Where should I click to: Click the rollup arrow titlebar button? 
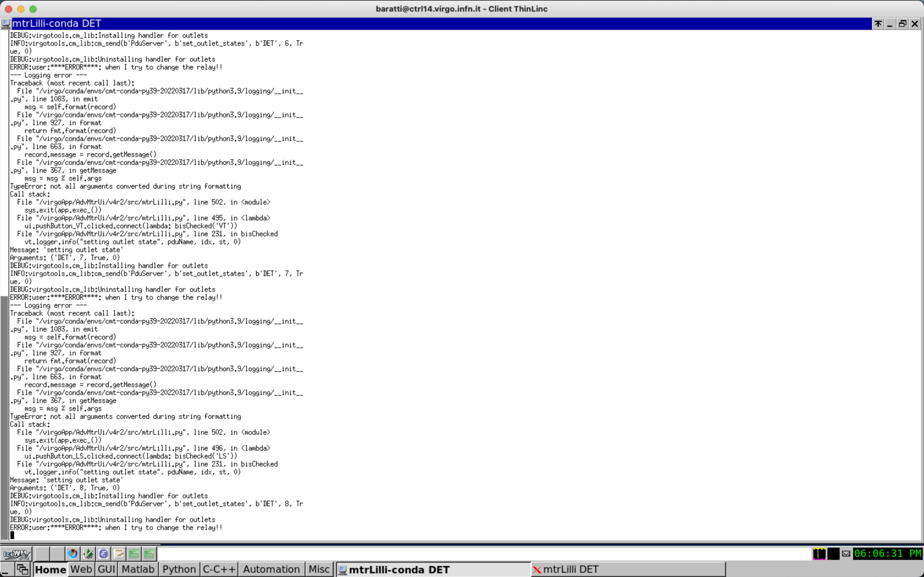click(878, 24)
